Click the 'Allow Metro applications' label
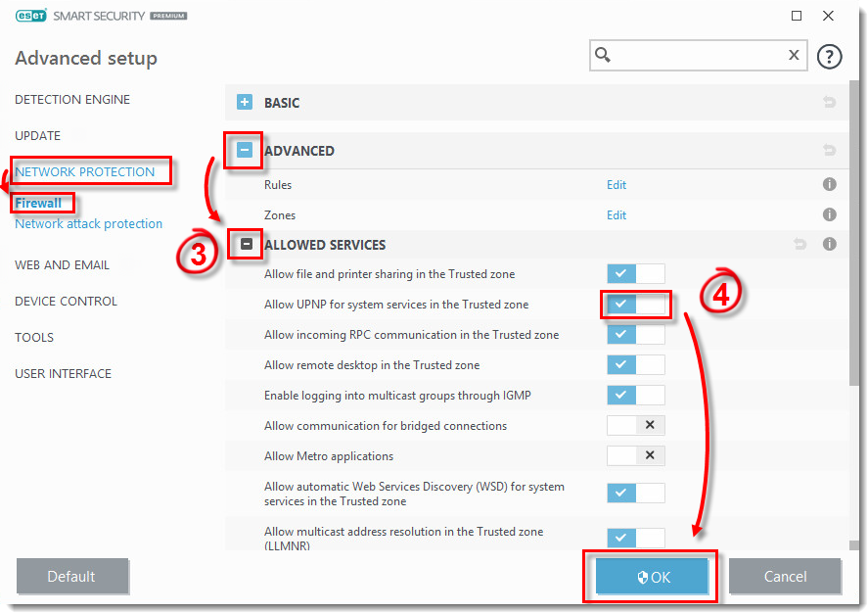Image resolution: width=868 pixels, height=613 pixels. (329, 456)
